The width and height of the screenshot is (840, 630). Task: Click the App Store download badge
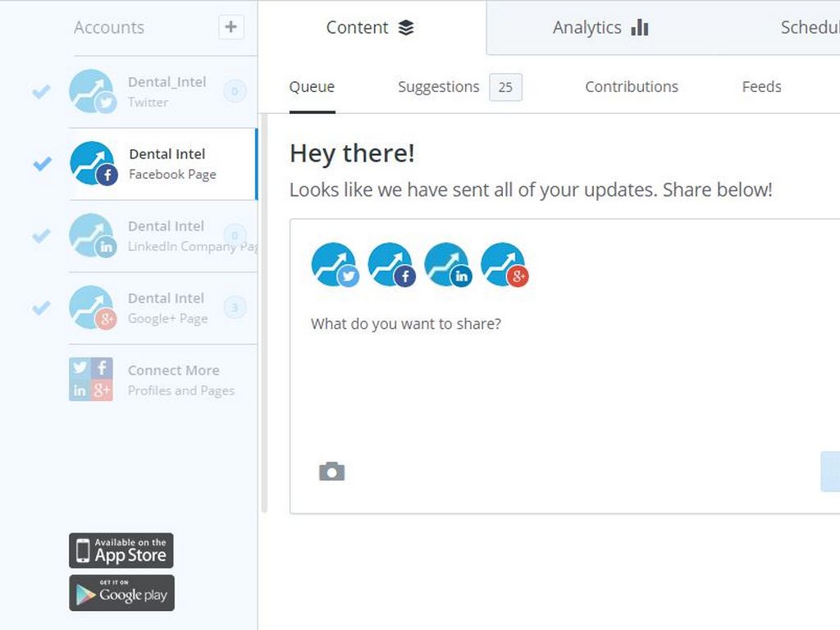pos(121,550)
